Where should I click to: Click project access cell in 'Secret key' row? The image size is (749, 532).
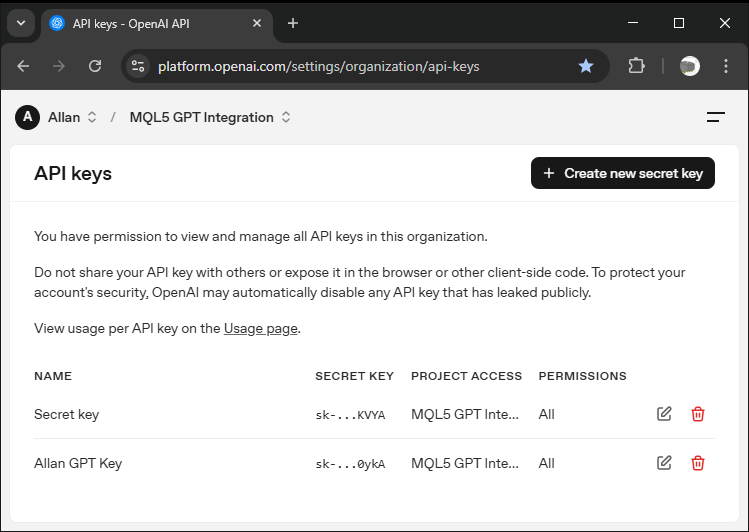[x=465, y=414]
